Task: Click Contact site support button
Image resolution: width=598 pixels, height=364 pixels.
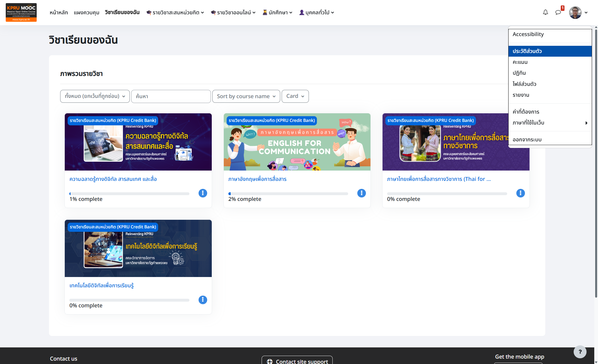Action: point(297,361)
